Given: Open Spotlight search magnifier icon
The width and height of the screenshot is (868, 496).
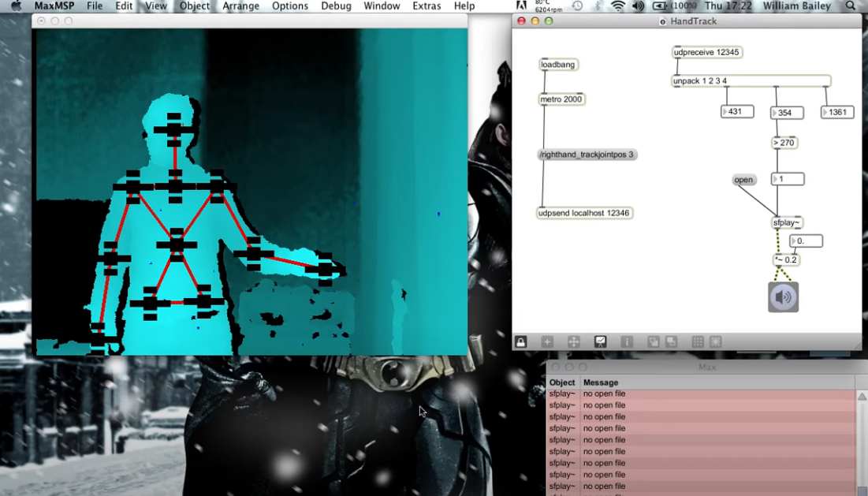Looking at the screenshot, I should [x=851, y=6].
